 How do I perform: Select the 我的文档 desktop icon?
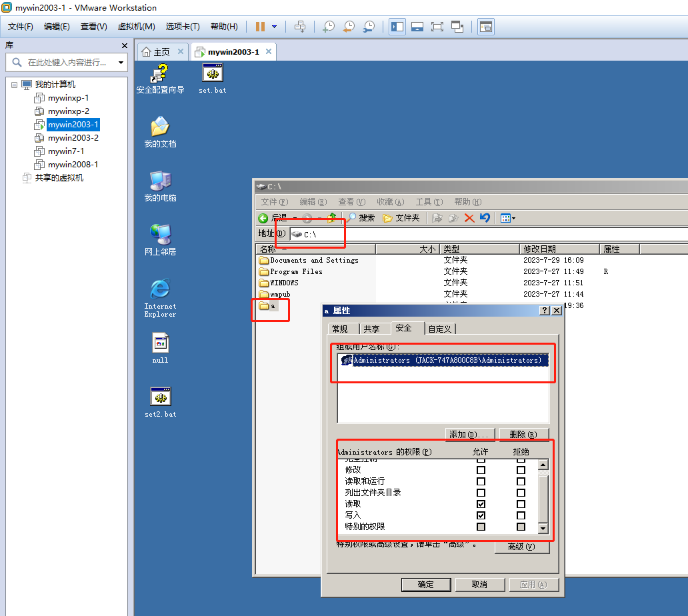point(160,133)
